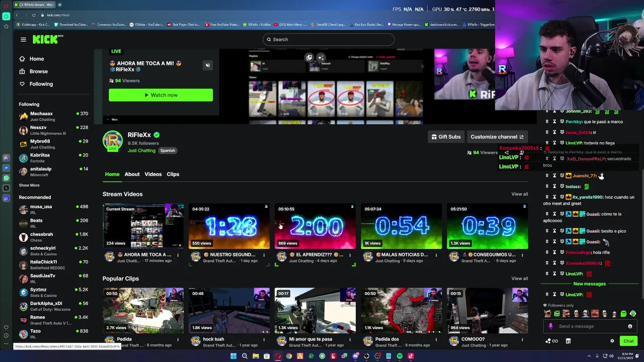Open the 0:39 stream video thumbnail
The image size is (644, 362).
click(x=488, y=226)
